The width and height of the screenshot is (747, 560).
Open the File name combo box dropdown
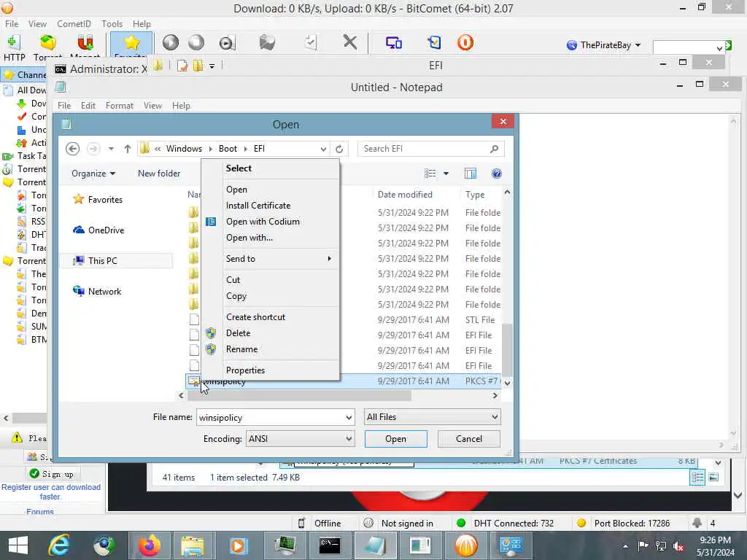coord(349,418)
